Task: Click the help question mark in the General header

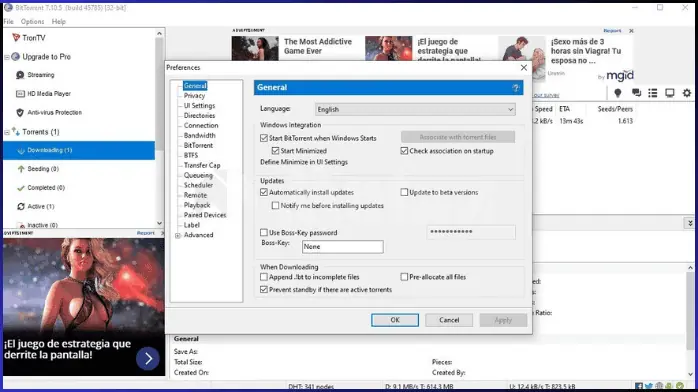Action: click(515, 88)
